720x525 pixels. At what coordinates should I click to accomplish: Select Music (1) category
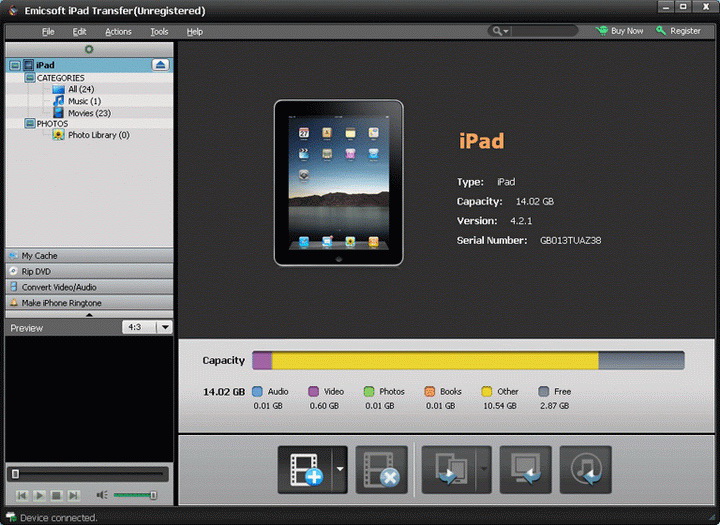click(84, 101)
